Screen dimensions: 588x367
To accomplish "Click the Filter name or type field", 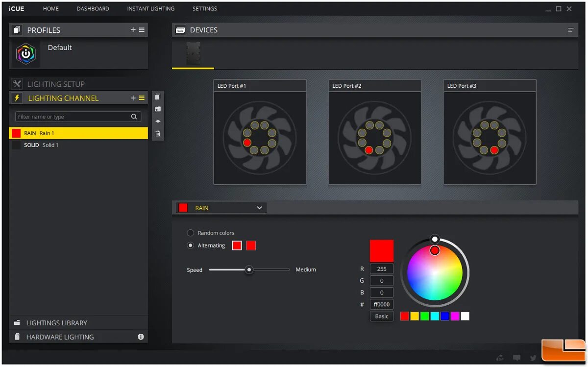I will click(78, 117).
